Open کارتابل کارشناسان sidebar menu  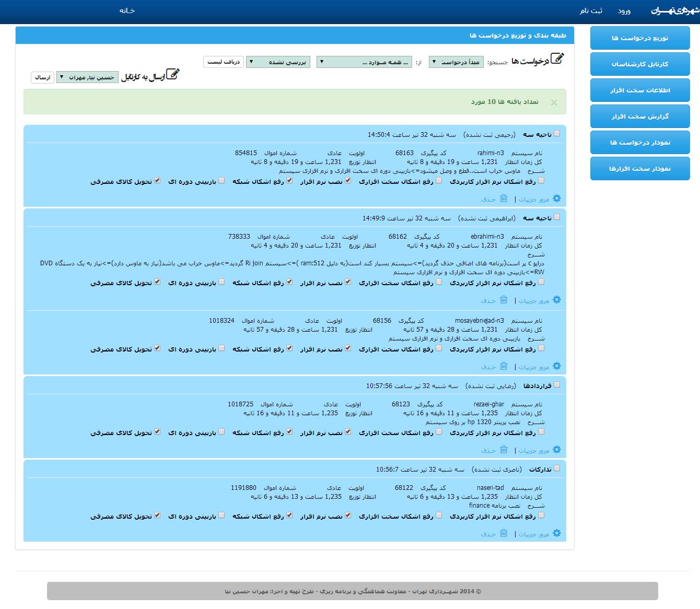639,64
